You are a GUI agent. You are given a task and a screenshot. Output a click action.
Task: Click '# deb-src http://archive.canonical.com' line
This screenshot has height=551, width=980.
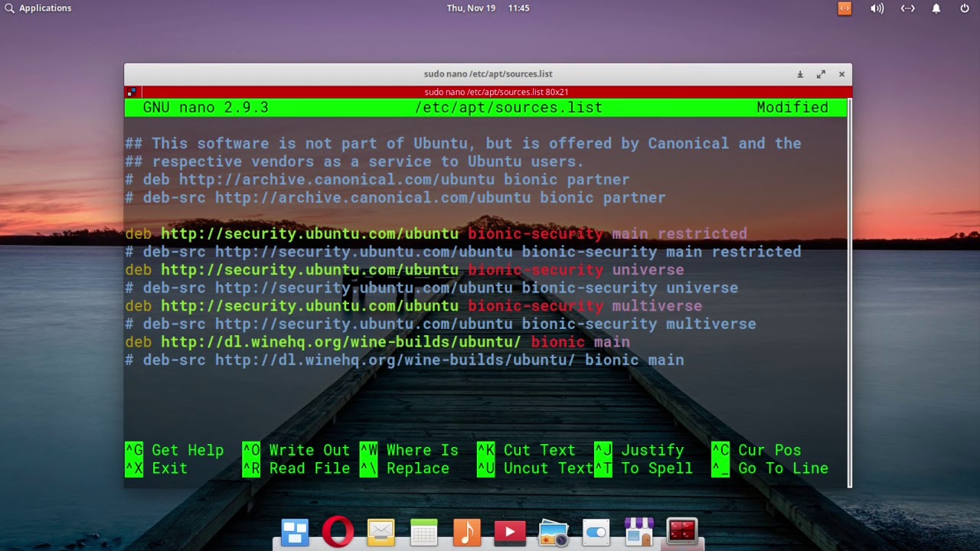pos(395,197)
